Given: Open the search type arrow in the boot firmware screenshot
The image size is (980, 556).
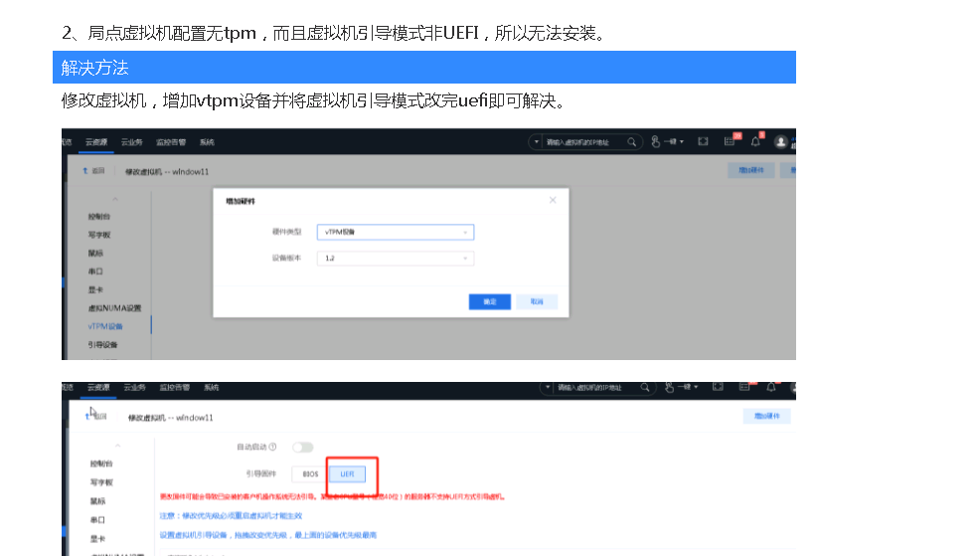Looking at the screenshot, I should pos(548,388).
